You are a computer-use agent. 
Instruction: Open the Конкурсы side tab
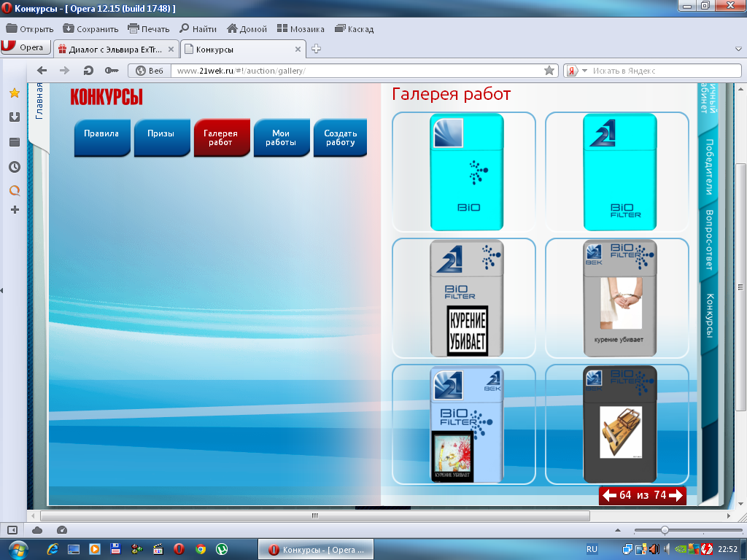[708, 316]
